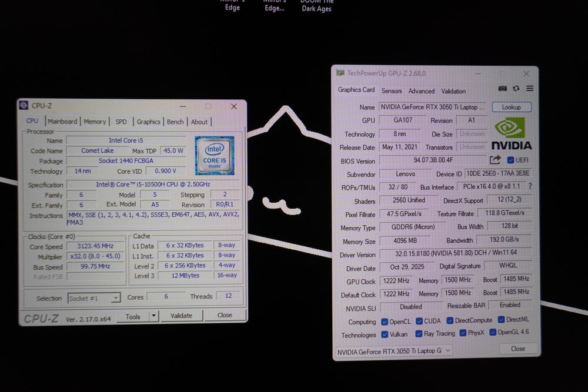
Task: Click the BIOS Version field 94.07.3B.00.4F
Action: [433, 160]
